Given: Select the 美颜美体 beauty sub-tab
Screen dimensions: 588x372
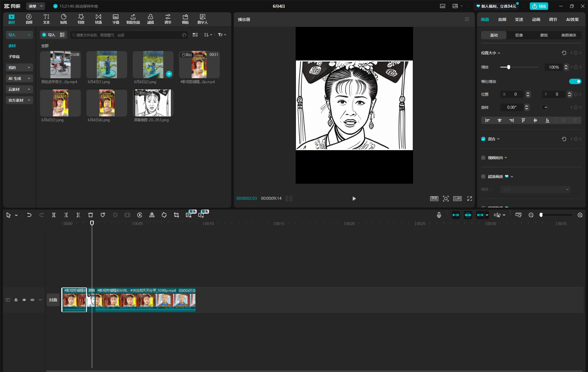Looking at the screenshot, I should click(569, 35).
